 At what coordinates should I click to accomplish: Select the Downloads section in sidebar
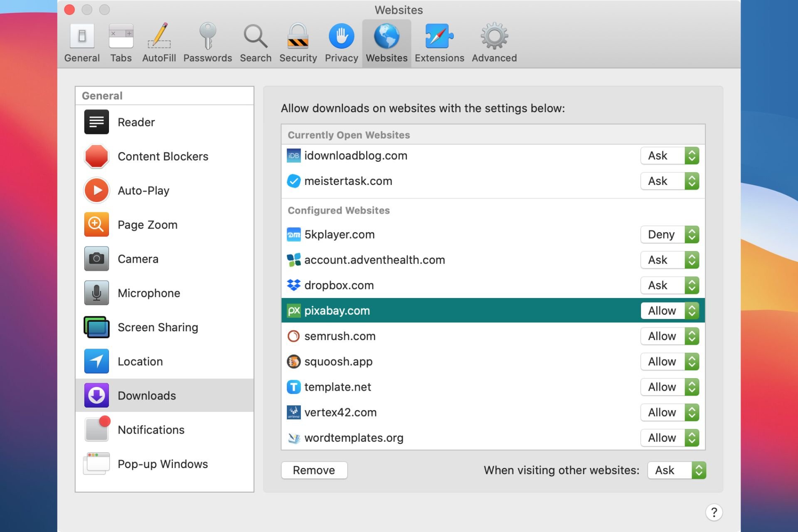(x=164, y=395)
